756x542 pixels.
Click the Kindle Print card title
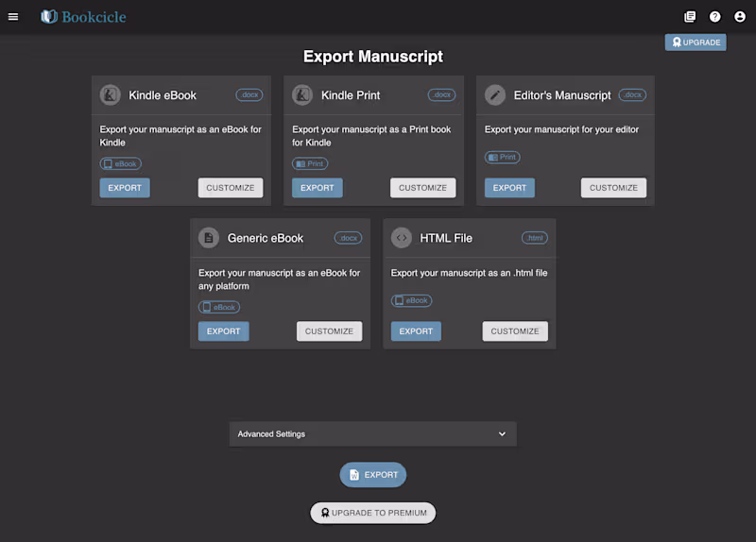(351, 95)
